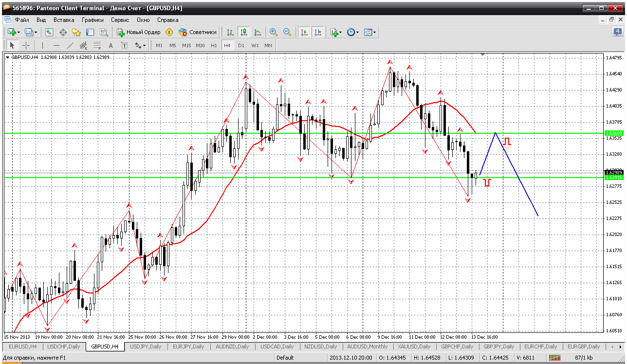Switch timeframe to M5

(x=173, y=45)
